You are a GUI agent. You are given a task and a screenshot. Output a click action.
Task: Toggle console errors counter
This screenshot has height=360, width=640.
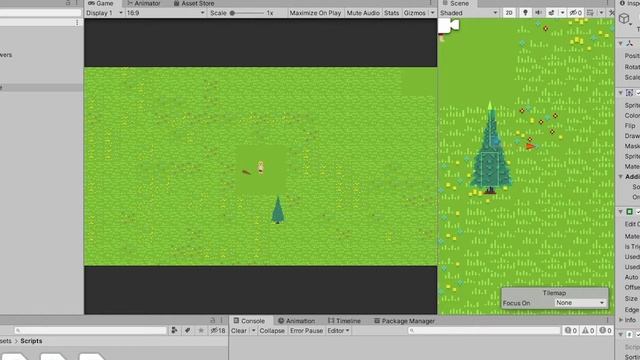click(x=605, y=331)
